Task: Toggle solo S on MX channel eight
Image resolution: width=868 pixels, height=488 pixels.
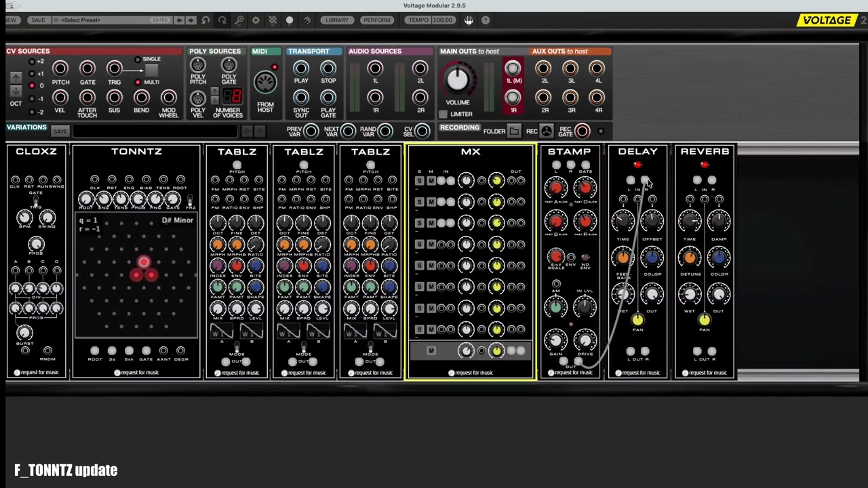Action: coord(420,329)
